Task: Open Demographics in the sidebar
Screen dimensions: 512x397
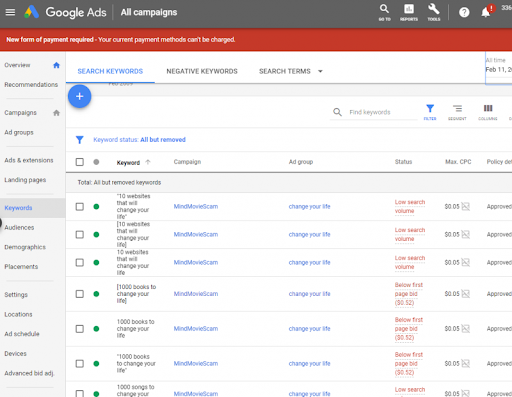Action: (x=25, y=247)
